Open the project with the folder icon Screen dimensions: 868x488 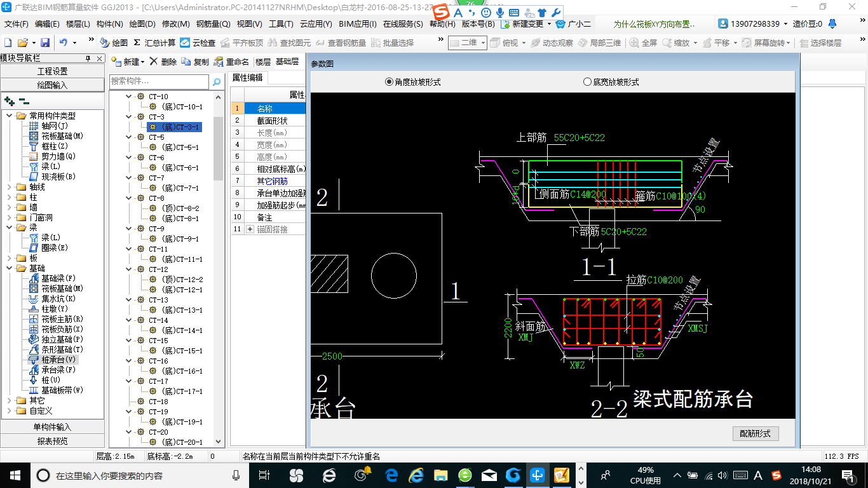coord(23,43)
